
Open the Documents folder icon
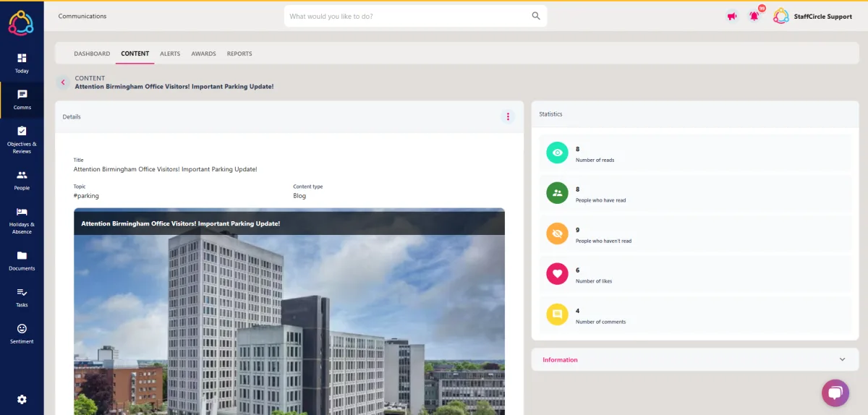[22, 260]
